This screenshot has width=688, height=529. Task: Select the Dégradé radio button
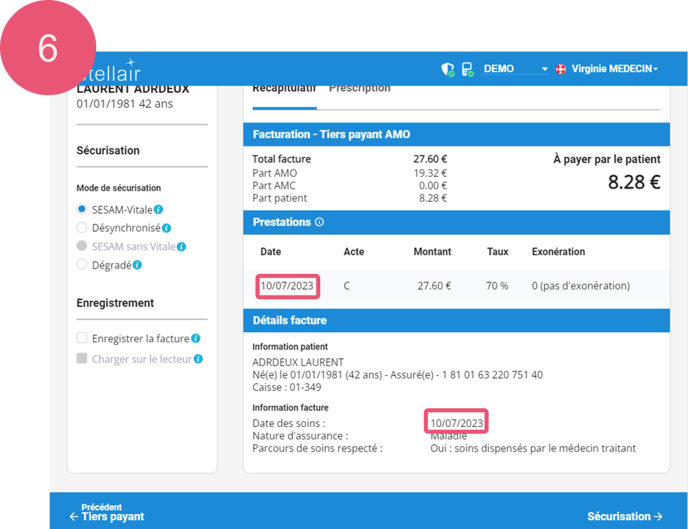click(82, 265)
